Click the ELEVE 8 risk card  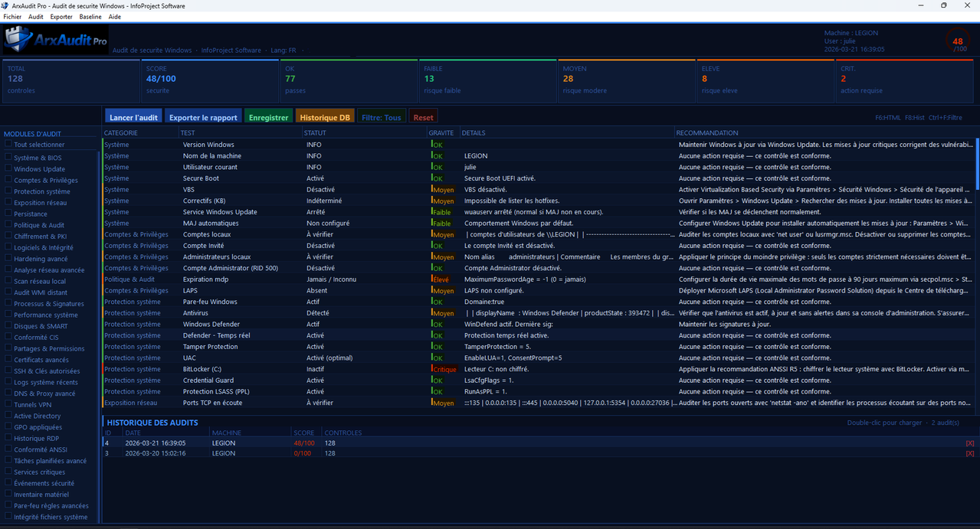click(766, 80)
